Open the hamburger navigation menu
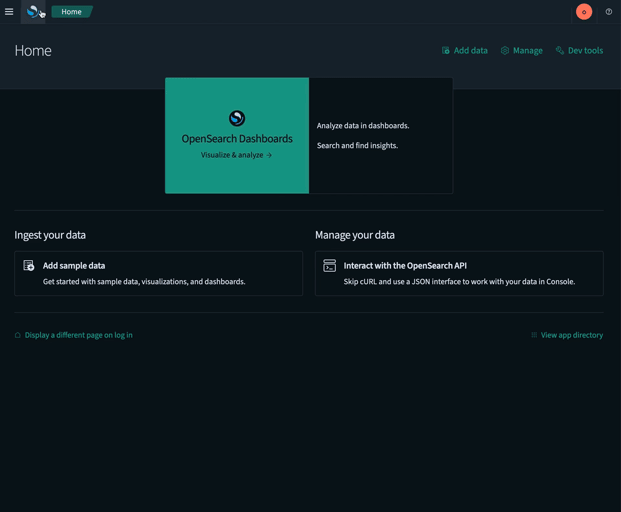This screenshot has height=512, width=621. (x=9, y=12)
